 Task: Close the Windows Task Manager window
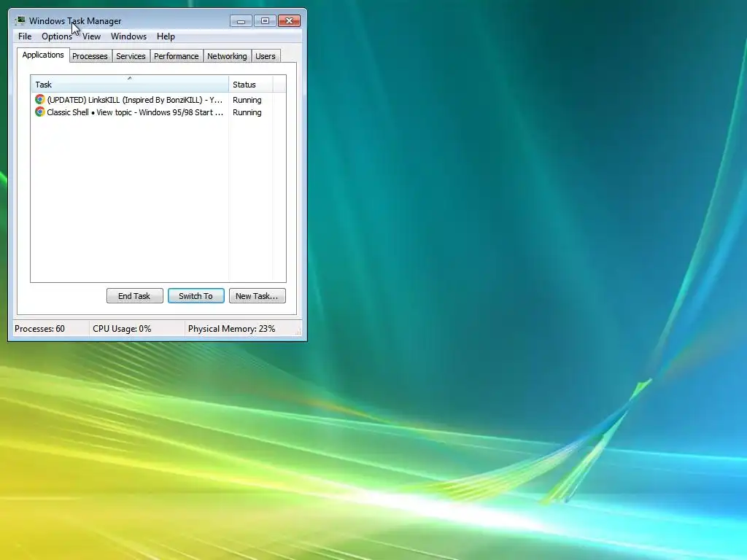pos(289,21)
